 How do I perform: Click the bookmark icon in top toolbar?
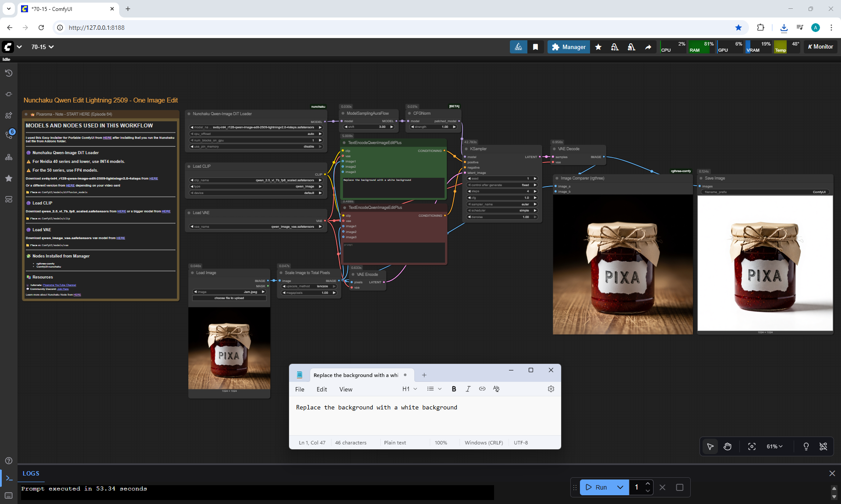click(535, 47)
